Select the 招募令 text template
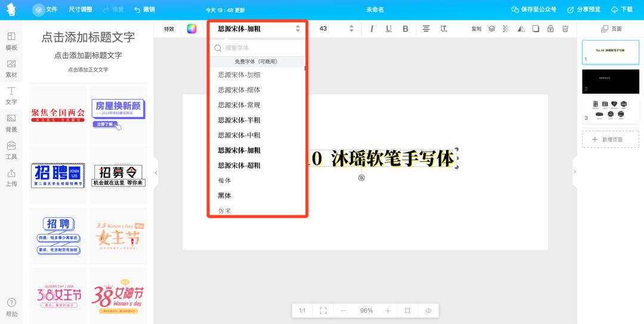The image size is (644, 324). click(x=118, y=175)
